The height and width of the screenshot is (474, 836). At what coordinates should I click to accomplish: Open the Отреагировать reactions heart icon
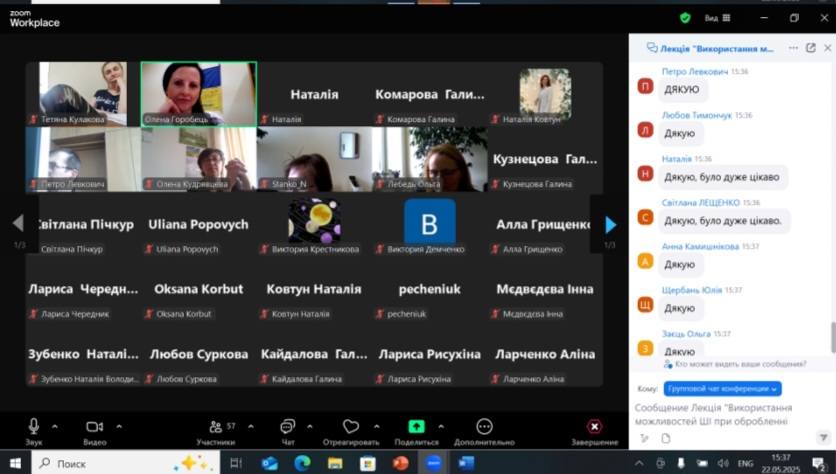[350, 427]
